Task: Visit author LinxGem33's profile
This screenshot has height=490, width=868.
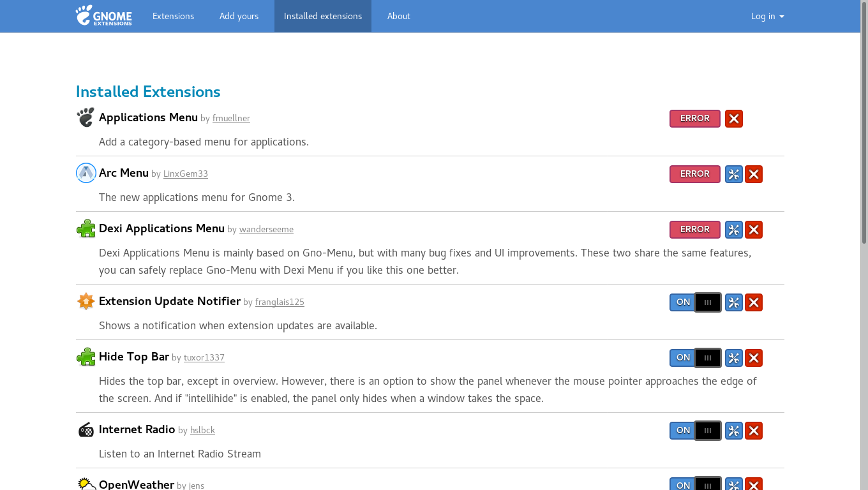Action: pos(186,174)
